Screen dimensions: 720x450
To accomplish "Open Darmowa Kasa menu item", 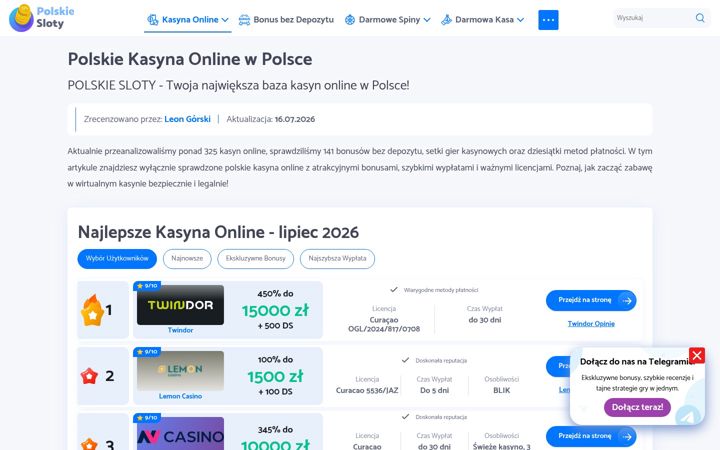I will pyautogui.click(x=482, y=20).
